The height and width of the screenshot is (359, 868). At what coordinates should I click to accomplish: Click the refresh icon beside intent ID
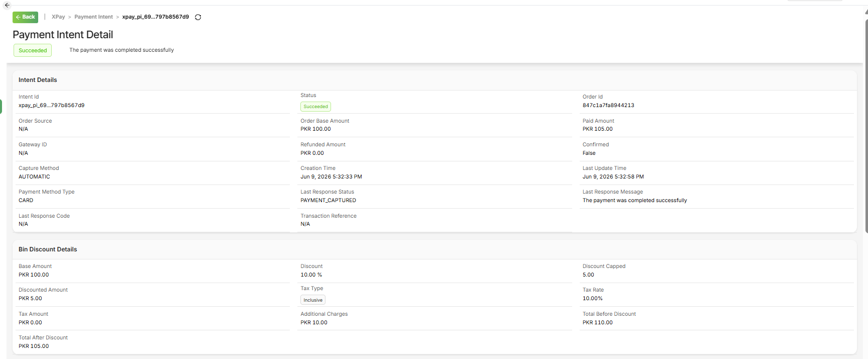click(x=198, y=17)
